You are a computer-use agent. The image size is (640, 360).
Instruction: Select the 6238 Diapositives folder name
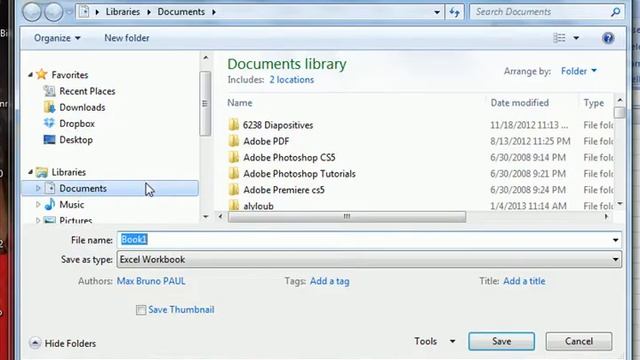pyautogui.click(x=278, y=125)
